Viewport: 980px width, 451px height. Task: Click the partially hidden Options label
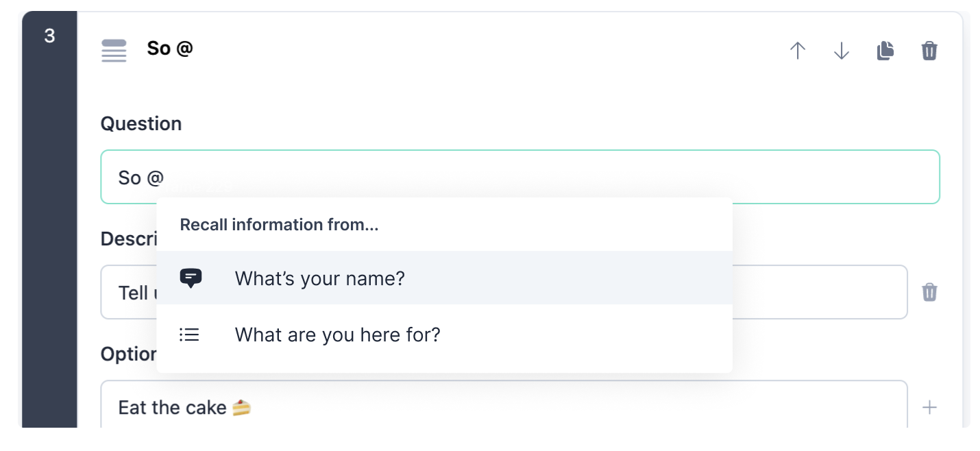[129, 354]
